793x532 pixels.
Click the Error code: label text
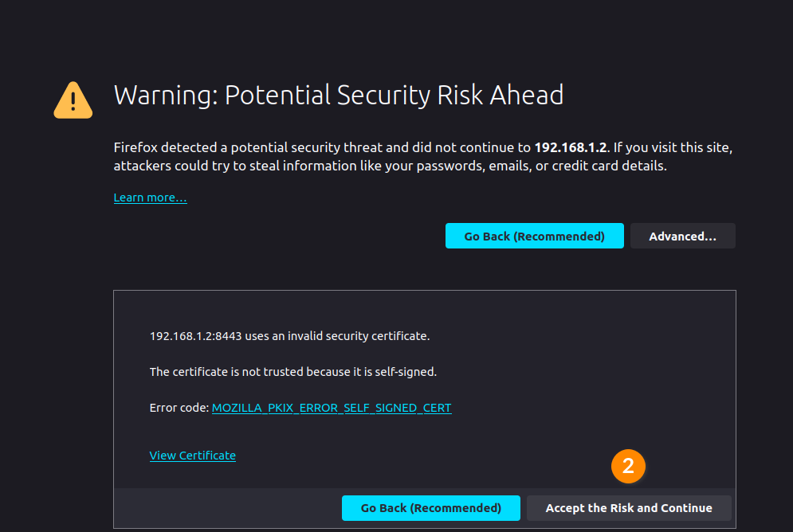(179, 408)
